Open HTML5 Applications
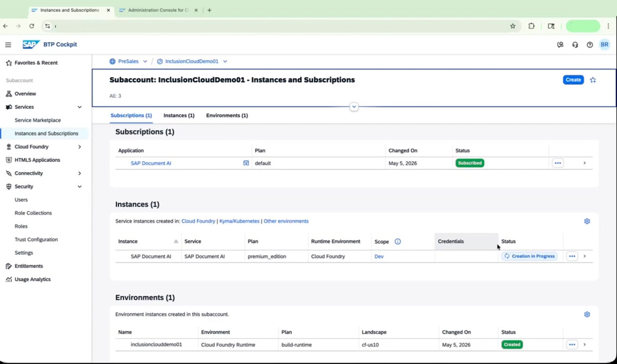The image size is (617, 364). click(x=37, y=160)
